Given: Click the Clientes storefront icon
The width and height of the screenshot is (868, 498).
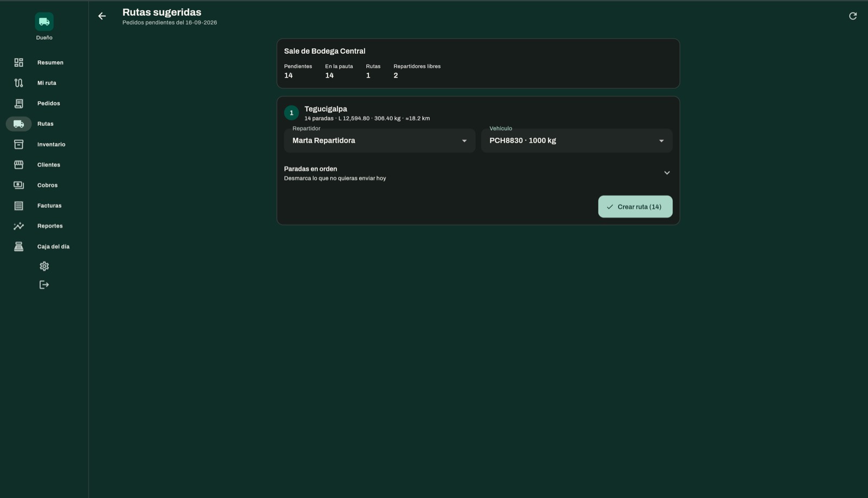Looking at the screenshot, I should tap(19, 165).
